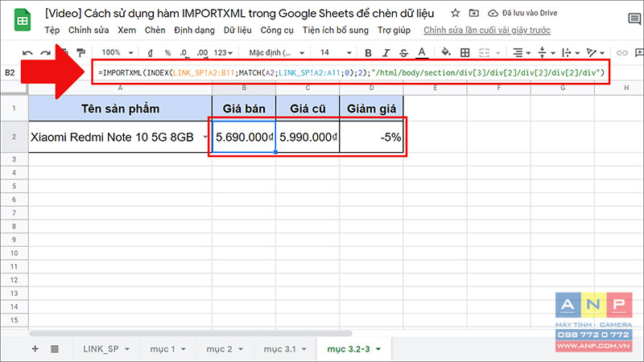Viewport: 644px width, 362px height.
Task: Increase decimal places
Action: (202, 52)
